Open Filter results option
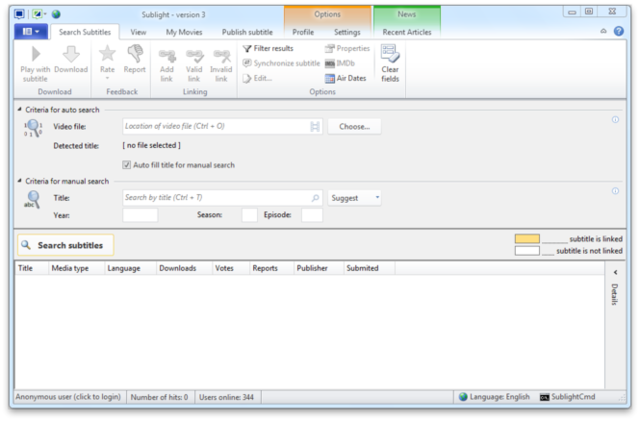The width and height of the screenshot is (640, 421). tap(268, 49)
